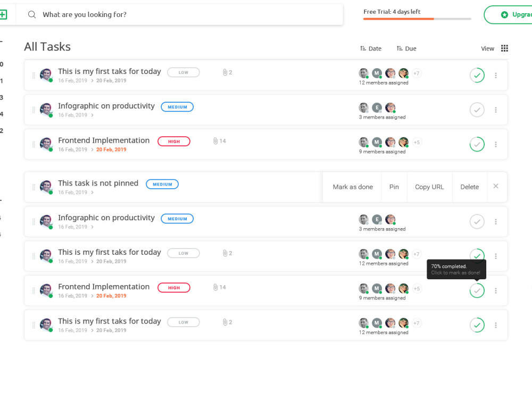The image size is (532, 399).
Task: Show +5 extra members on Frontend Implementation
Action: pos(417,142)
